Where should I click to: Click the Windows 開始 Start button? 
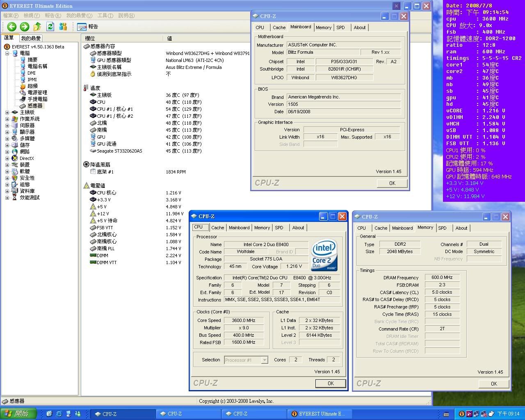18,413
